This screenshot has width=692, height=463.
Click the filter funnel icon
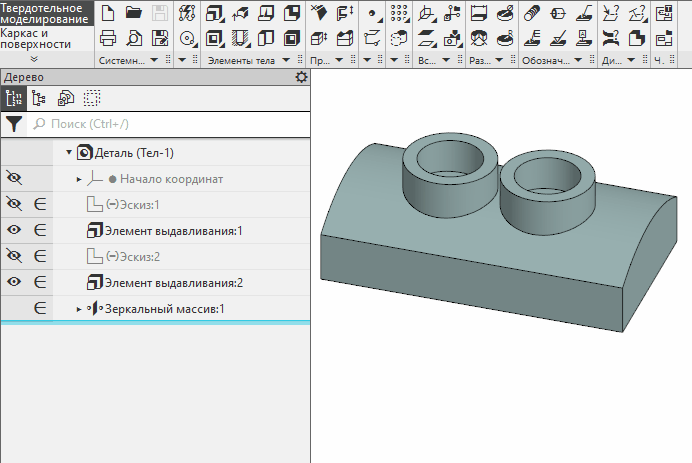click(x=14, y=124)
